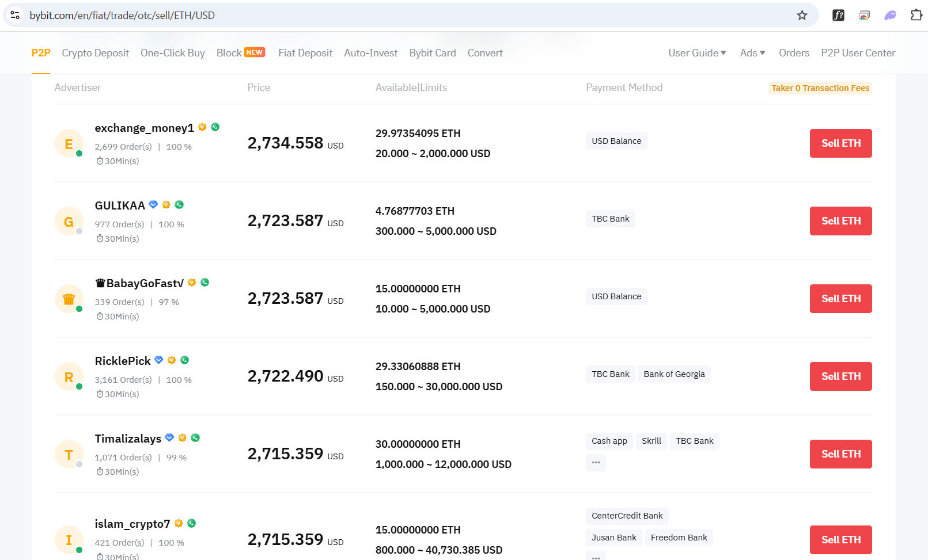Click exchange_money1 avatar circle
The height and width of the screenshot is (560, 928).
[69, 143]
